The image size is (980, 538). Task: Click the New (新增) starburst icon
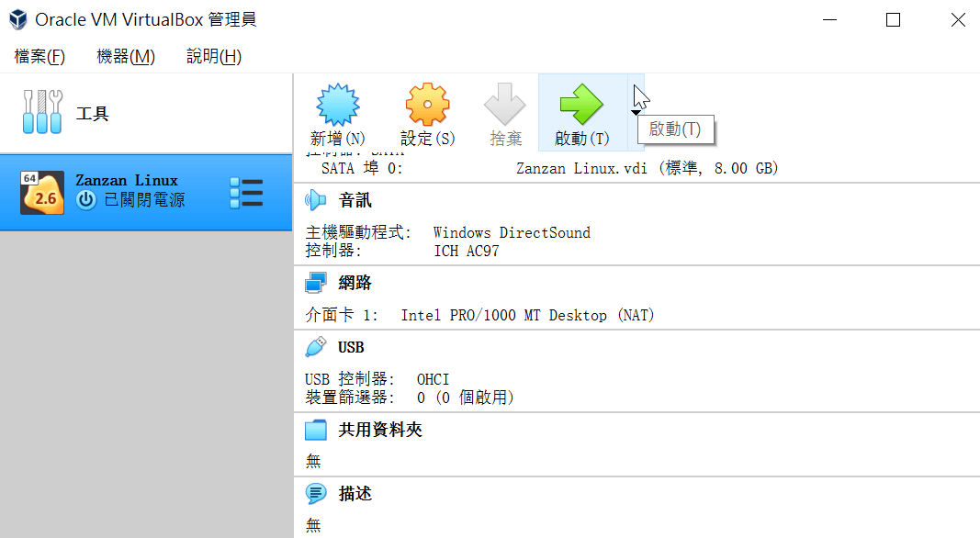[337, 105]
